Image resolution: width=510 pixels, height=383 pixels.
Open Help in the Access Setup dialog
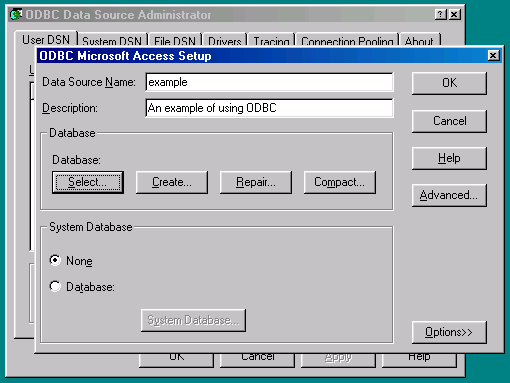point(449,158)
